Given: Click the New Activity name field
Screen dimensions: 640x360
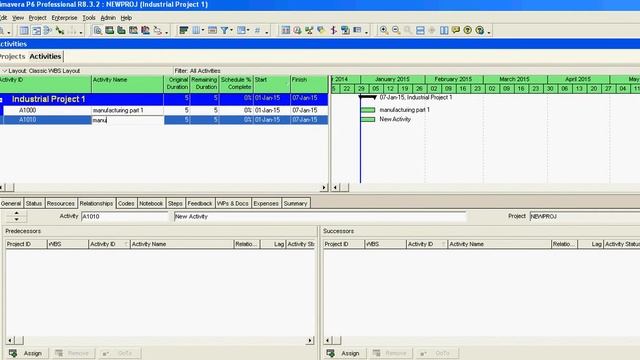Looking at the screenshot, I should click(x=320, y=216).
